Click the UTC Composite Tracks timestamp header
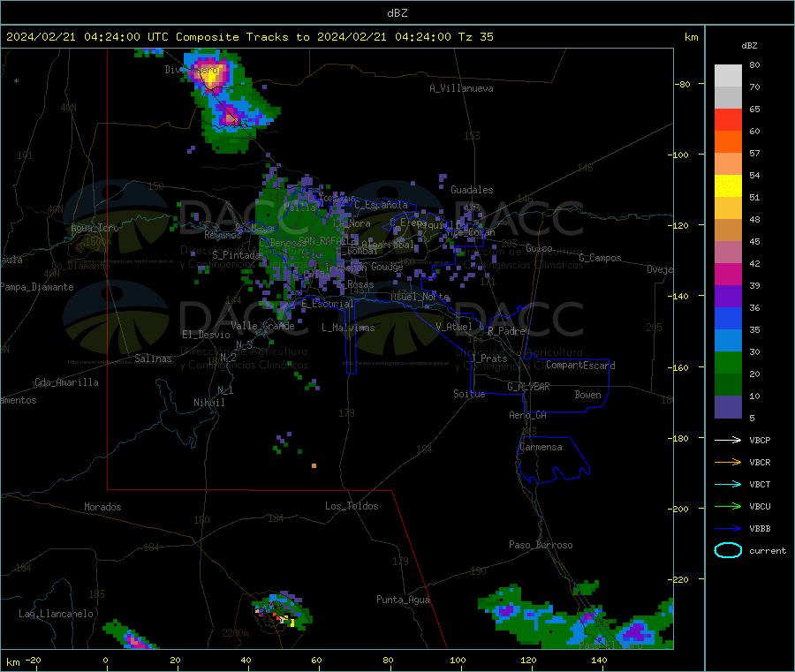Viewport: 795px width, 672px height. (249, 37)
